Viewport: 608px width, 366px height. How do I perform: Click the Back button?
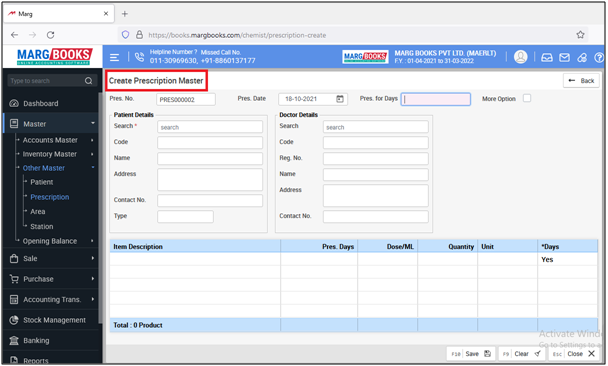[x=581, y=81]
